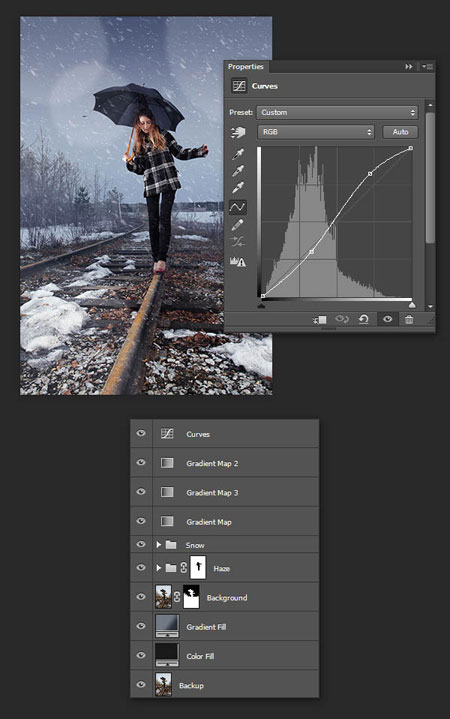Click the Auto button in Curves

pos(400,132)
